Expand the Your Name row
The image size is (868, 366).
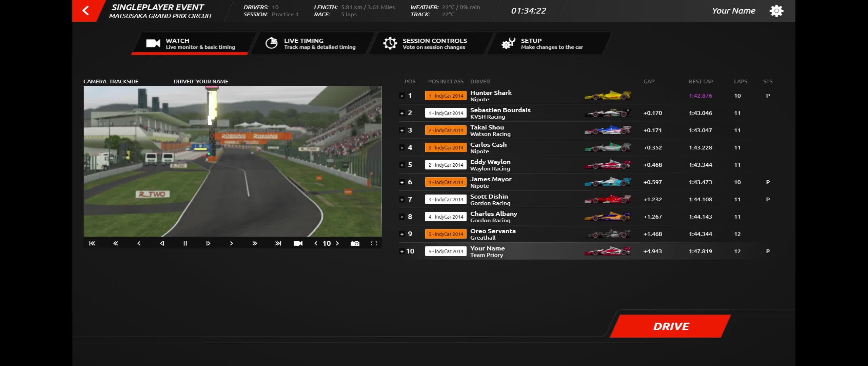click(x=402, y=251)
